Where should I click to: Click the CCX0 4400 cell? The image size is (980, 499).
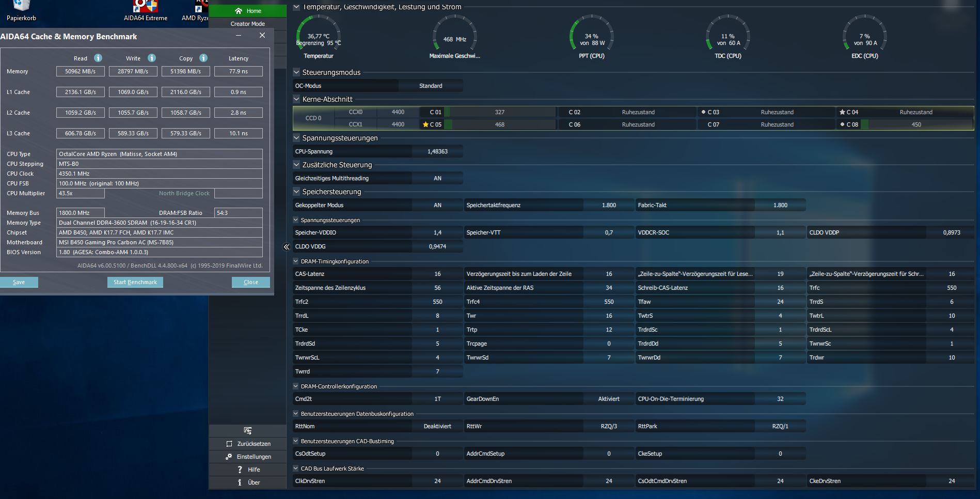point(398,112)
